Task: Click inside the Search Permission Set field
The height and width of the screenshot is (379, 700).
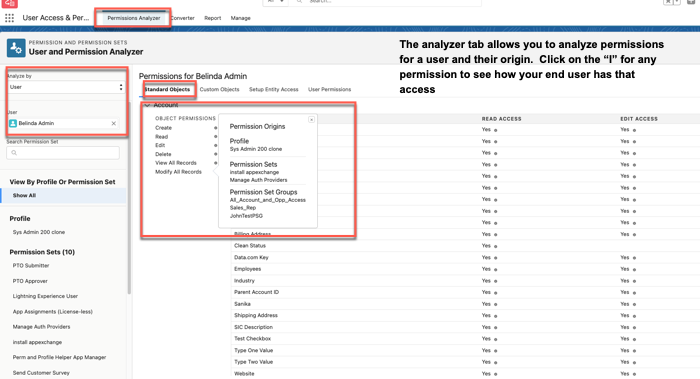Action: [x=63, y=153]
